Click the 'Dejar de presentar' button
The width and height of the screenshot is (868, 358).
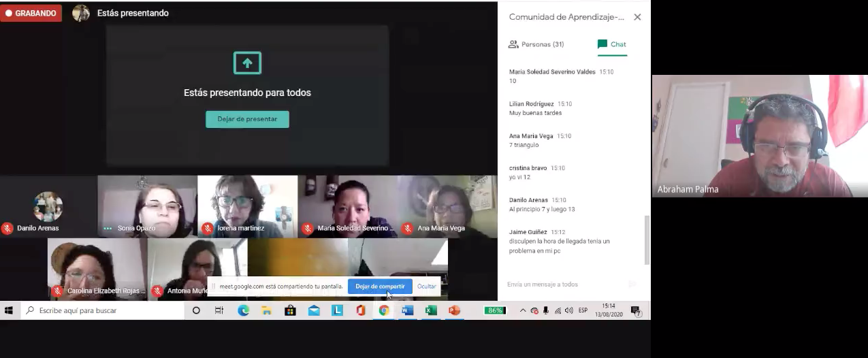point(247,119)
